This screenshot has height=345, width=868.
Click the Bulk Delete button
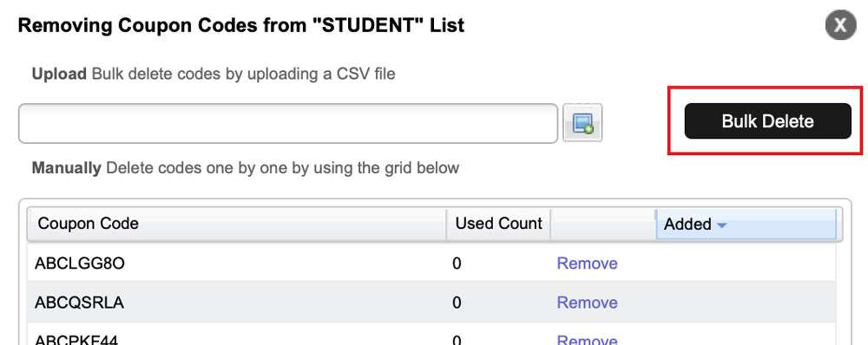[x=768, y=121]
